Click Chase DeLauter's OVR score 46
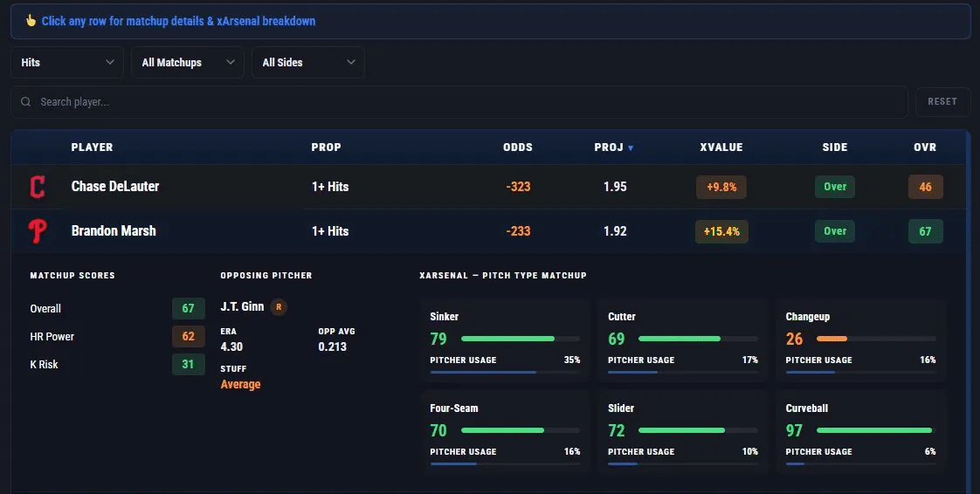This screenshot has height=494, width=980. tap(926, 187)
